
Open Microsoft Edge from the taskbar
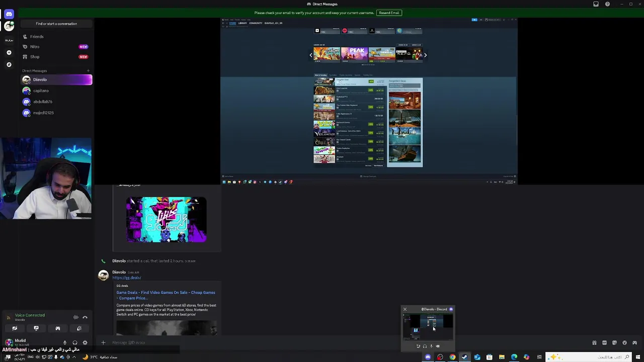pos(514,357)
